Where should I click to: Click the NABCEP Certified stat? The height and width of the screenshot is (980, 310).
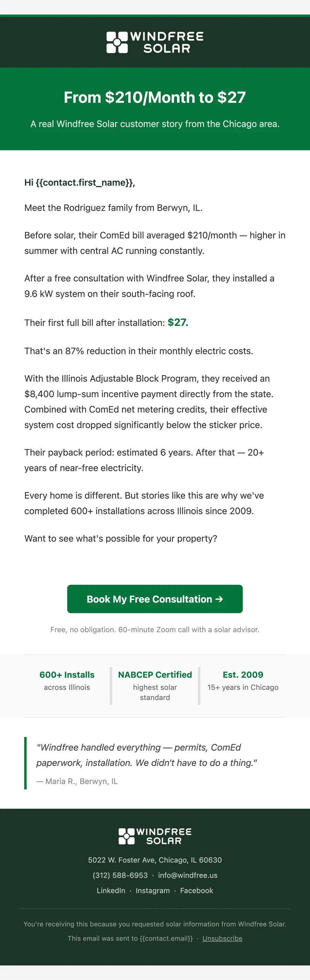click(x=155, y=675)
